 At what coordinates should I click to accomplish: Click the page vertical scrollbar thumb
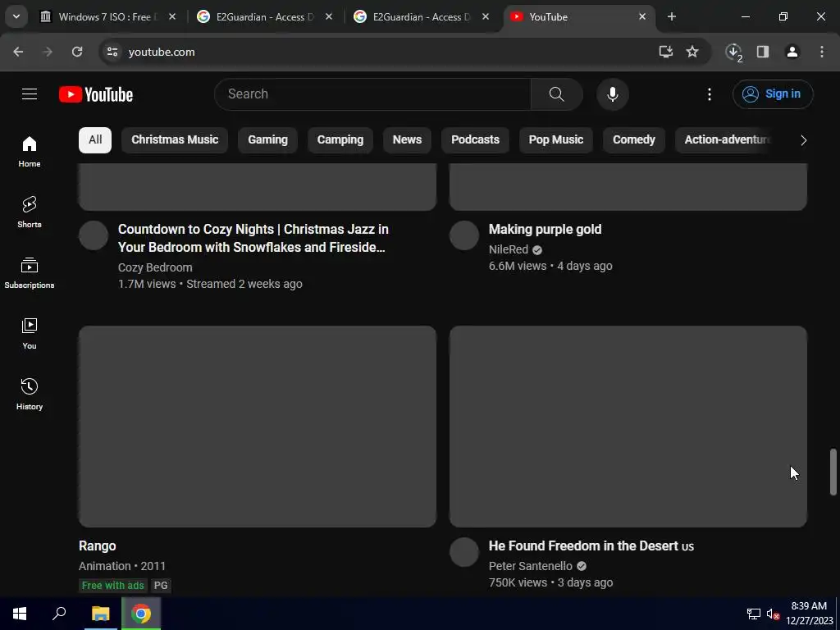tap(833, 472)
